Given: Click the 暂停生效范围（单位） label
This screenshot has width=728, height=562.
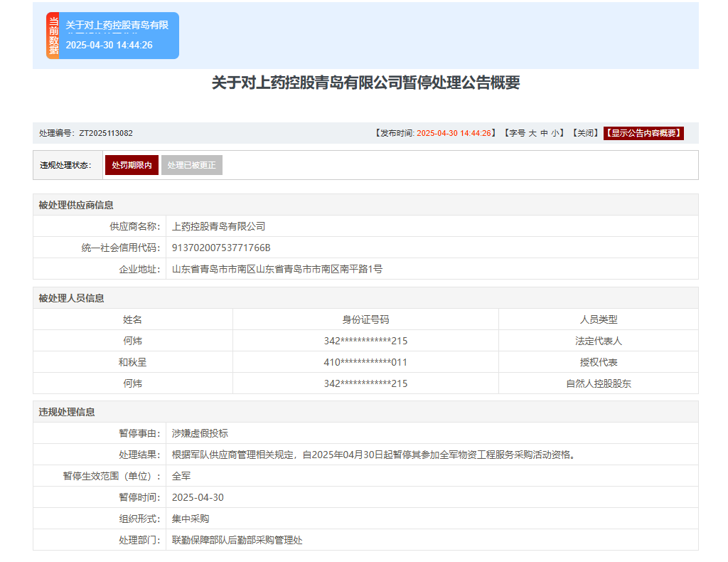Looking at the screenshot, I should 112,477.
